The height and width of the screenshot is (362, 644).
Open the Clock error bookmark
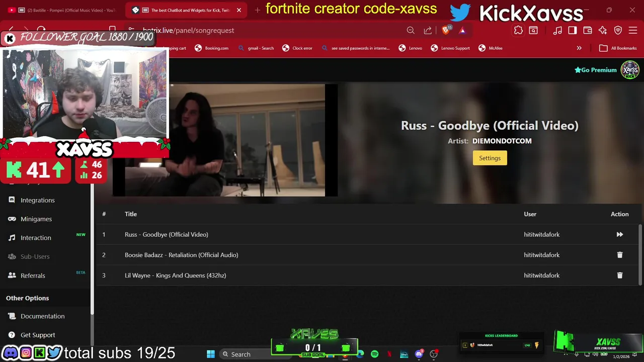point(297,48)
